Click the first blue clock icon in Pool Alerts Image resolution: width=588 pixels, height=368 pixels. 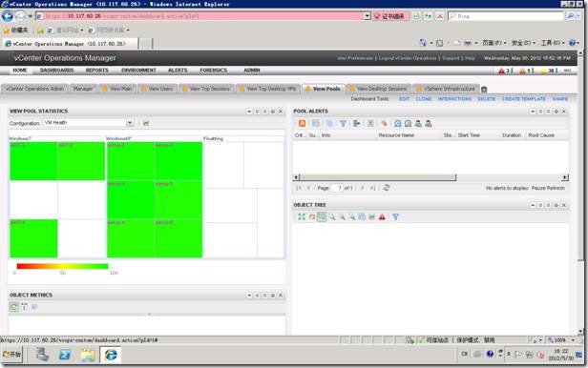[x=397, y=123]
